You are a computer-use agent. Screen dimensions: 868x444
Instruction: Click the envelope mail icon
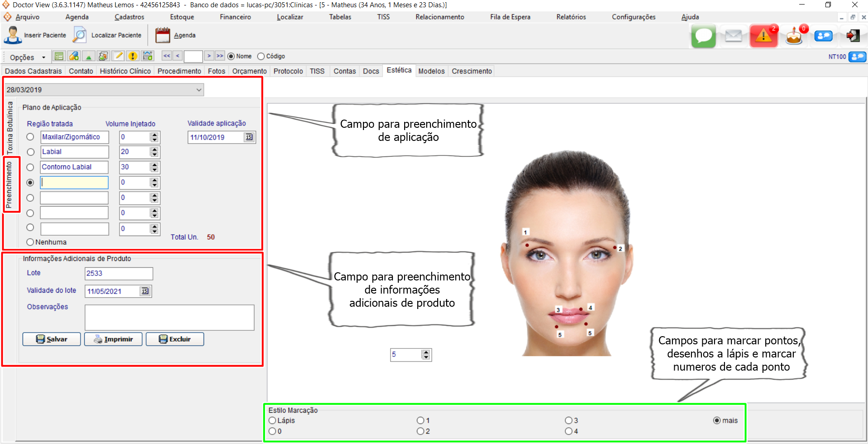click(733, 36)
